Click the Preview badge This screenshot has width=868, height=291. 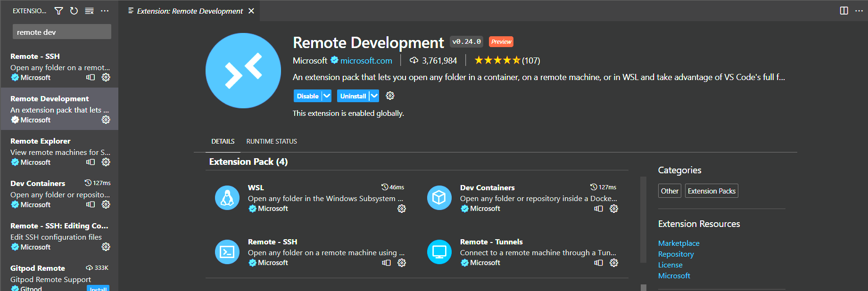click(501, 41)
